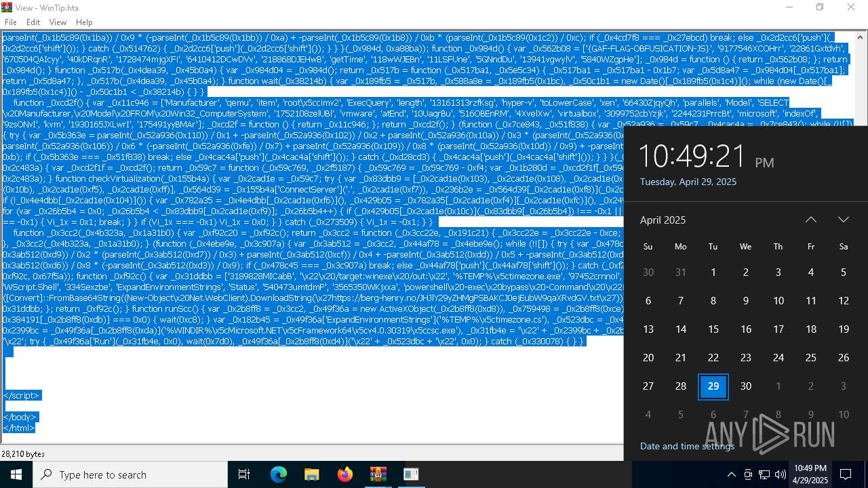Viewport: 868px width, 488px height.
Task: Select April 29 in the calendar
Action: tap(713, 386)
